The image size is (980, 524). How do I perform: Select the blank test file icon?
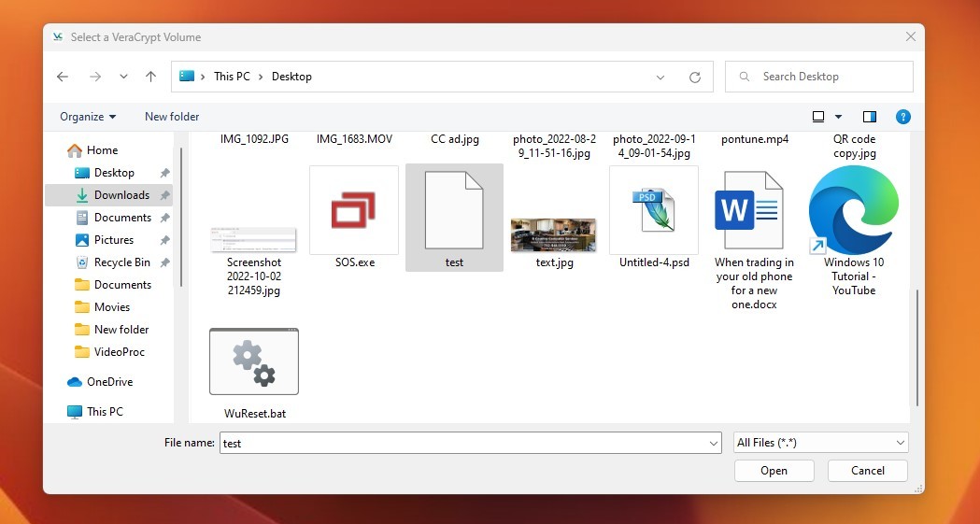pos(454,210)
